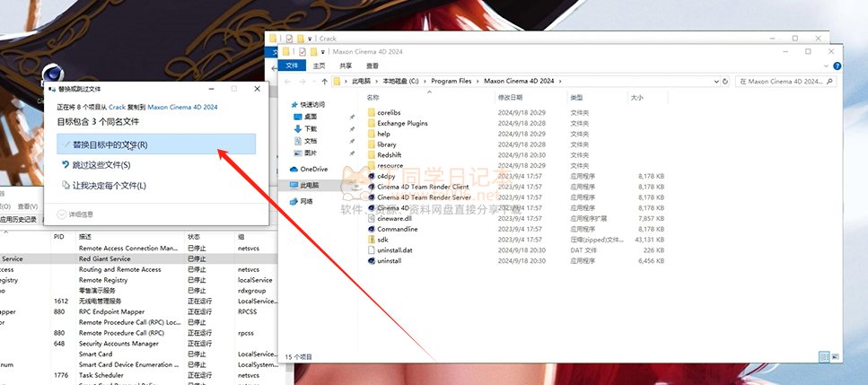Click the search magnifier icon

(829, 82)
